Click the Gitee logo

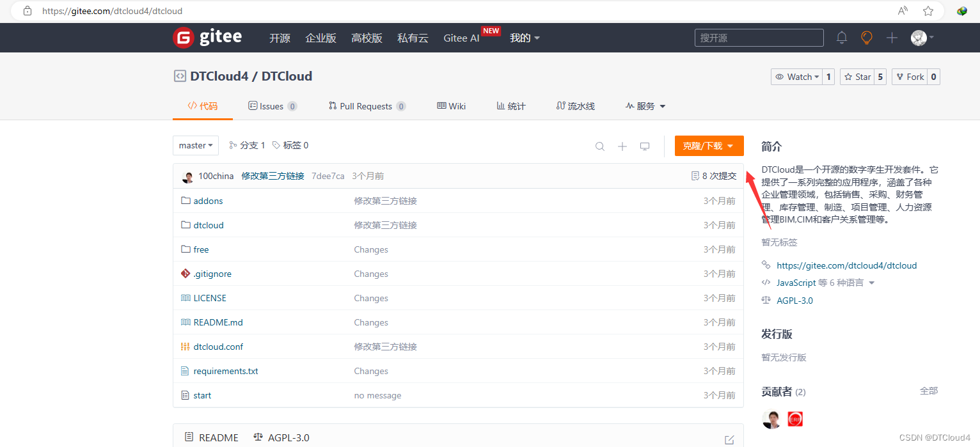point(207,37)
